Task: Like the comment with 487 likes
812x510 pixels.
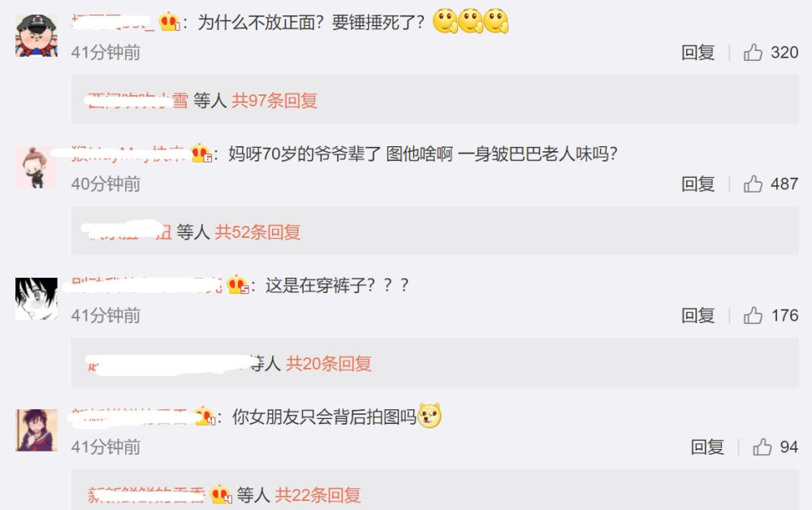Action: pyautogui.click(x=753, y=184)
